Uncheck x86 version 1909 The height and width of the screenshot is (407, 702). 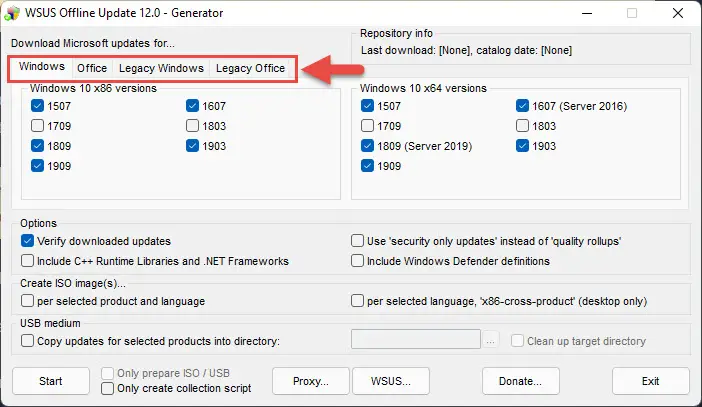[x=37, y=166]
